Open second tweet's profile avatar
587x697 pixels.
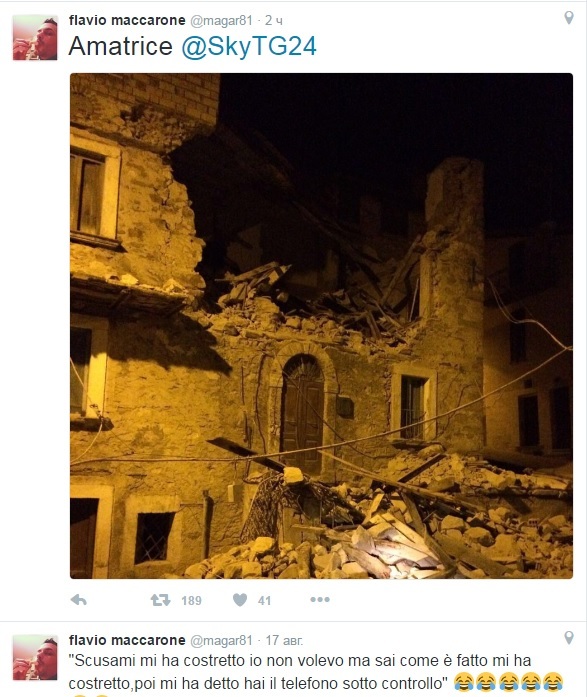35,657
